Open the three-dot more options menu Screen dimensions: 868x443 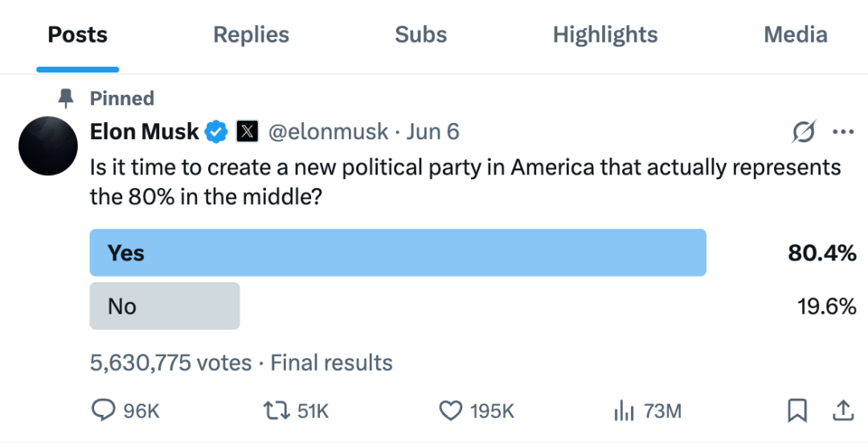[x=842, y=132]
